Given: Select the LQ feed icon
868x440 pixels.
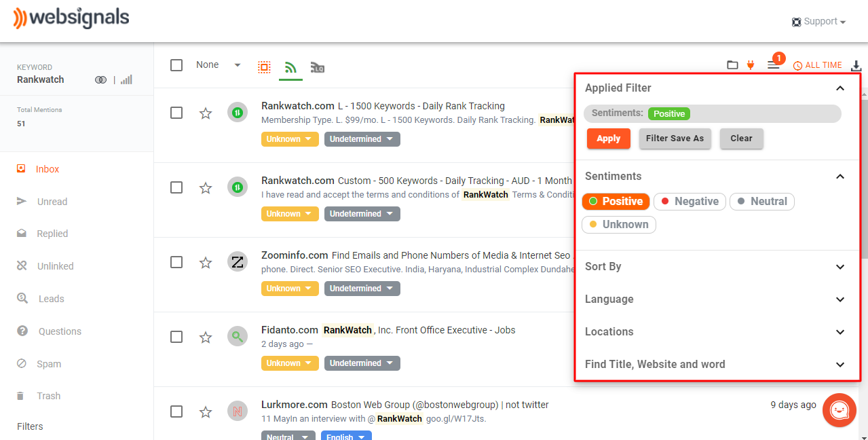Looking at the screenshot, I should (x=317, y=67).
